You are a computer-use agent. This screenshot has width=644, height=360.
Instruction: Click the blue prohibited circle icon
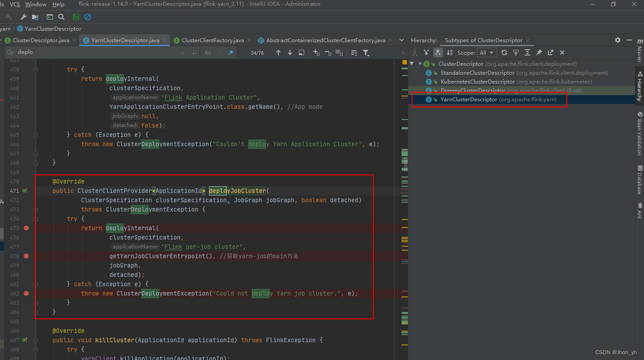tap(88, 17)
